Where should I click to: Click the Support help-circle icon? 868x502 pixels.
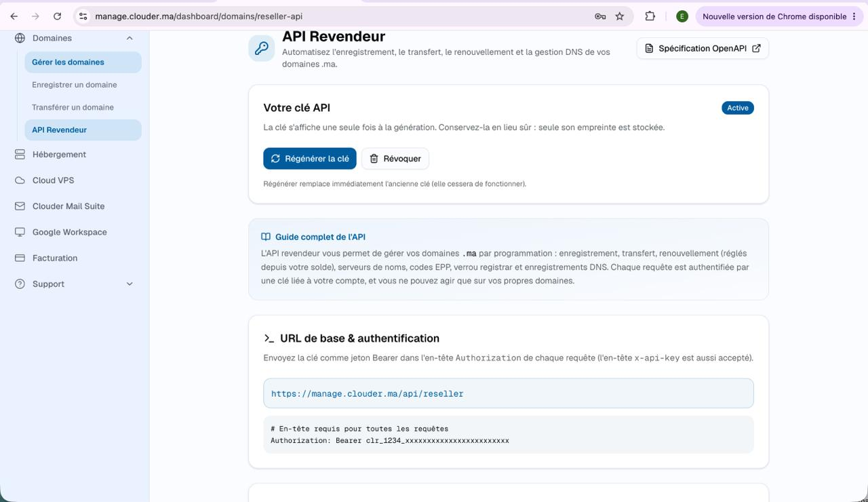click(x=20, y=284)
